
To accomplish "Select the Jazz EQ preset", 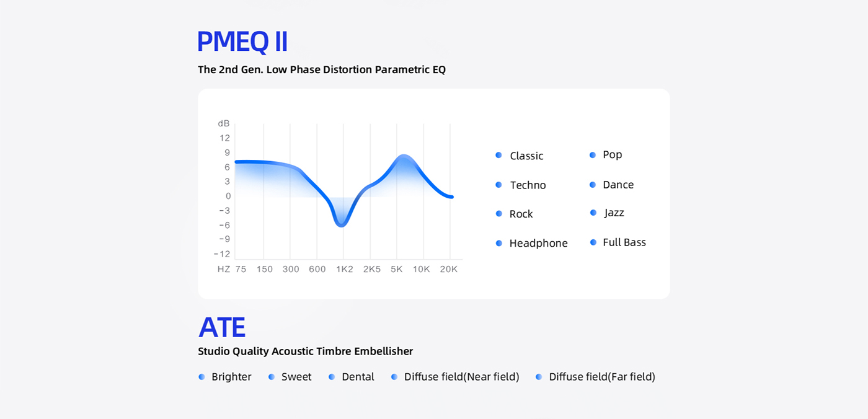I will 613,213.
